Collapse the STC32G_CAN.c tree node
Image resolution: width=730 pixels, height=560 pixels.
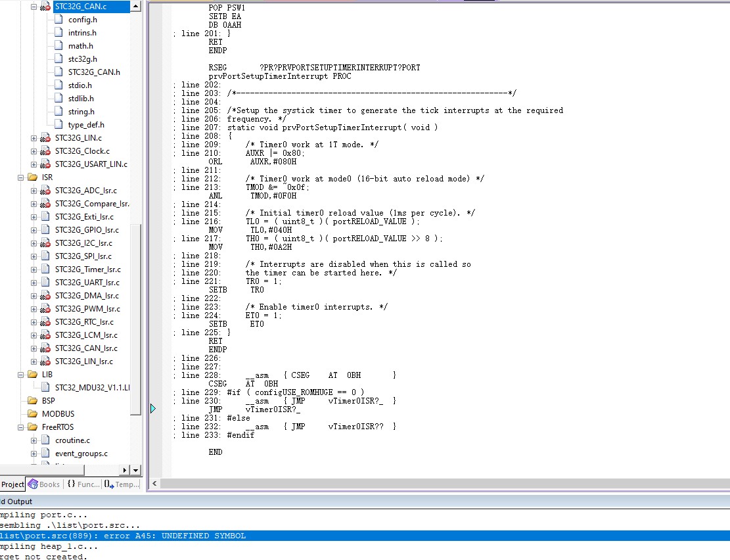(34, 7)
